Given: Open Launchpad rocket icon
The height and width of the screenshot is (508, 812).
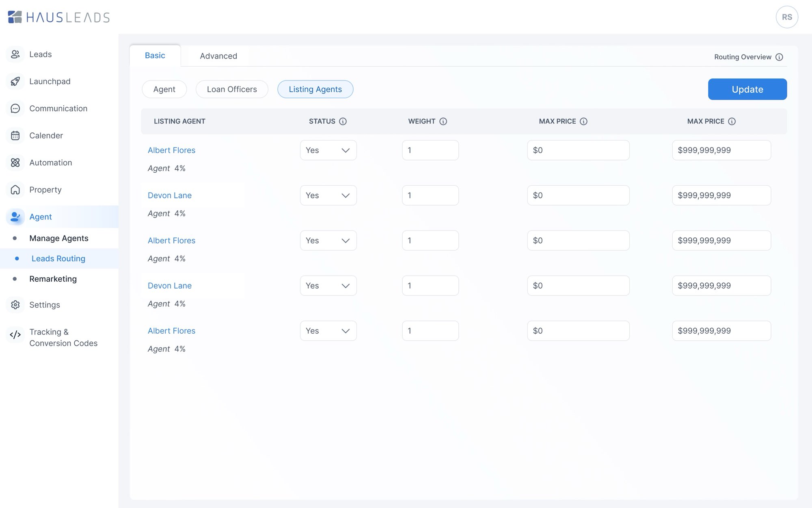Looking at the screenshot, I should tap(15, 81).
